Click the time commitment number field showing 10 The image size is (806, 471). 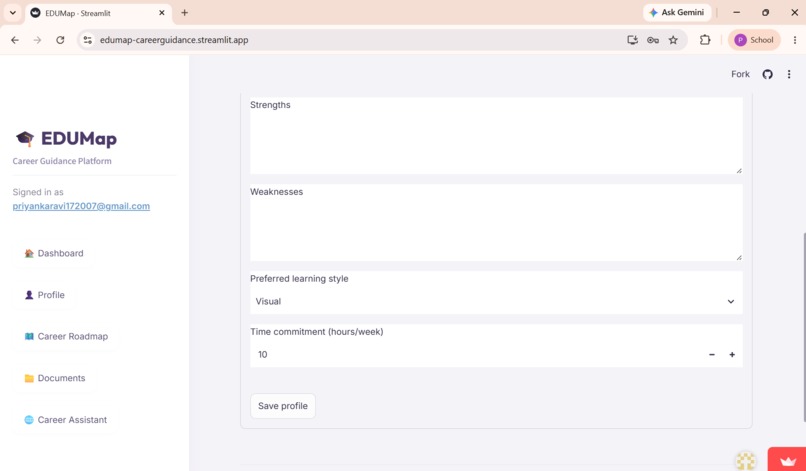coord(476,355)
